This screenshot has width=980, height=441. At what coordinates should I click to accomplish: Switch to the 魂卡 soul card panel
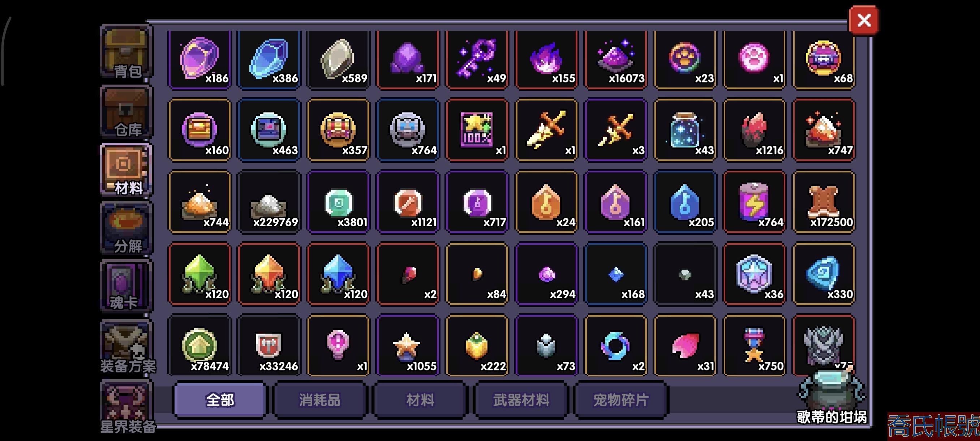coord(126,286)
